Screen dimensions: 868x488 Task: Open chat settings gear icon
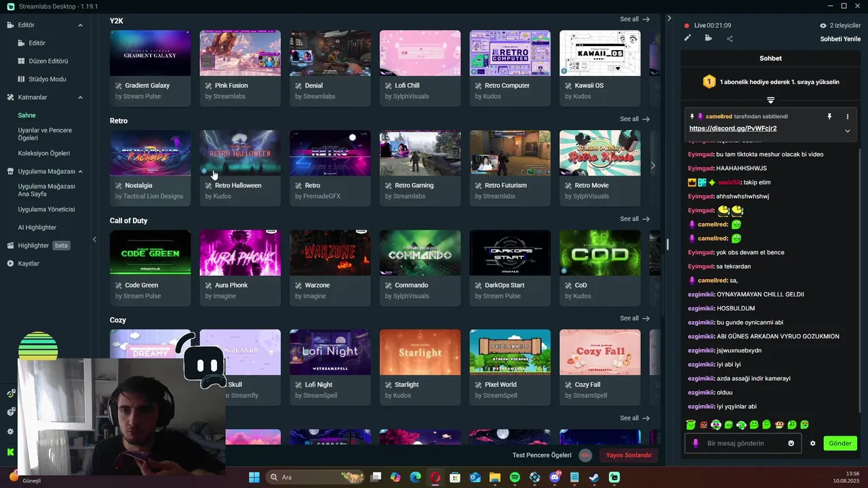[812, 443]
